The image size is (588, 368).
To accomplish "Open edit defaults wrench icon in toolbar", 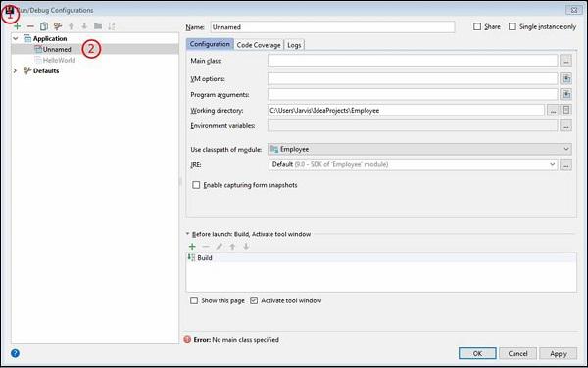I will click(58, 26).
